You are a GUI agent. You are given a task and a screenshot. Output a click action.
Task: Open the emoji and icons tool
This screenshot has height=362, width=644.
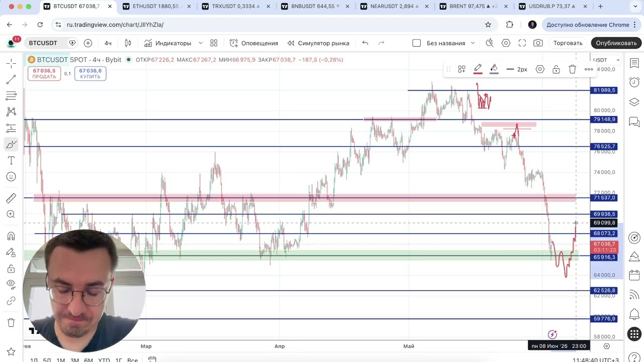pos(11,176)
